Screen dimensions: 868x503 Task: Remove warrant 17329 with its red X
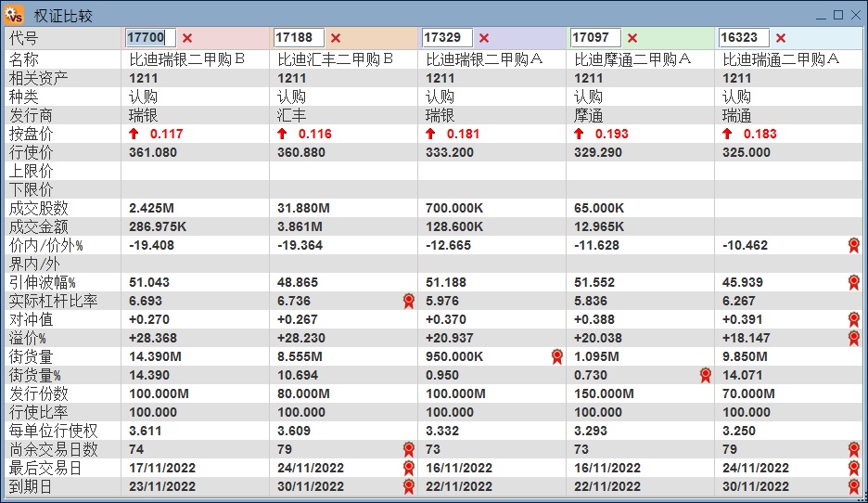pyautogui.click(x=484, y=38)
